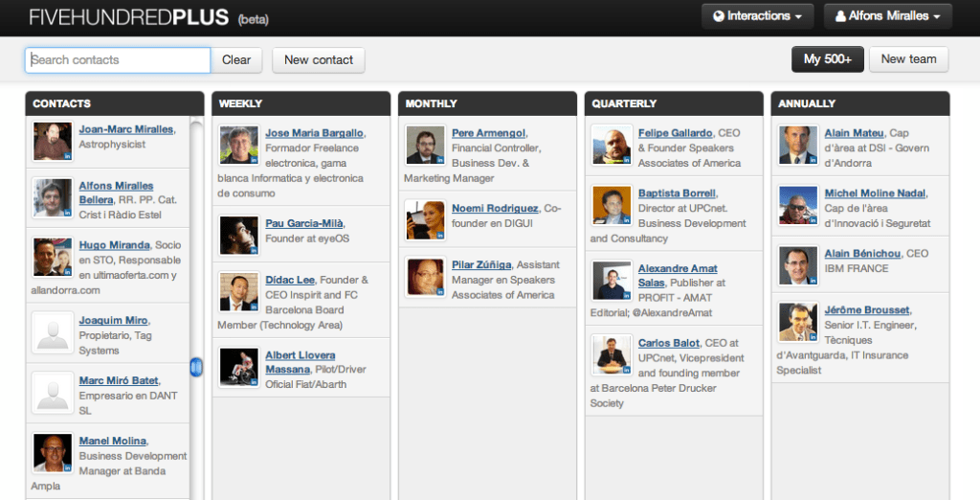
Task: Click Alain Mateu's profile picture
Action: pyautogui.click(x=797, y=145)
